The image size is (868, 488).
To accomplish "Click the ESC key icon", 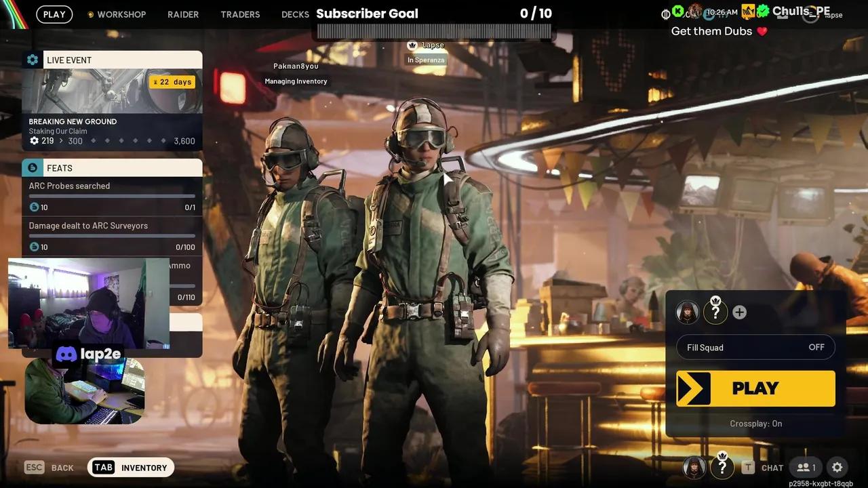I will pyautogui.click(x=34, y=468).
